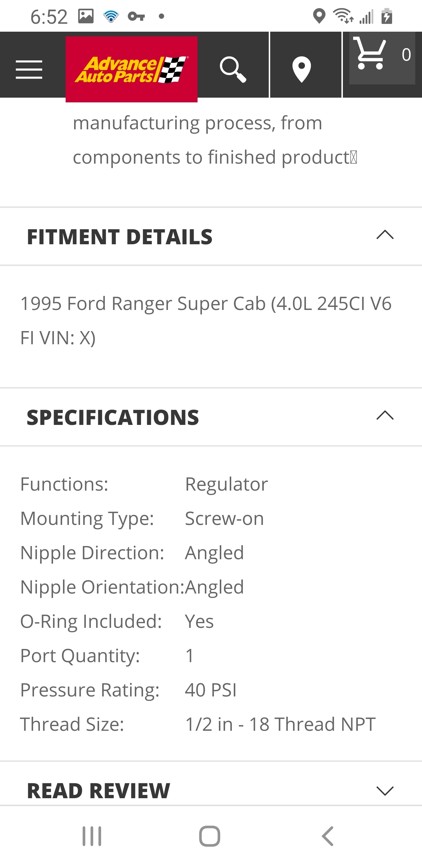Tap the 1995 Ford Ranger fitment text
This screenshot has height=868, width=422.
tap(205, 320)
